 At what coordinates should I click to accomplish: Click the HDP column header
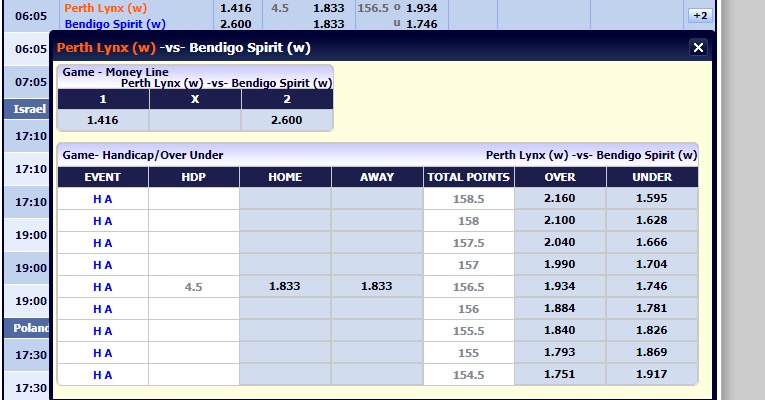193,177
